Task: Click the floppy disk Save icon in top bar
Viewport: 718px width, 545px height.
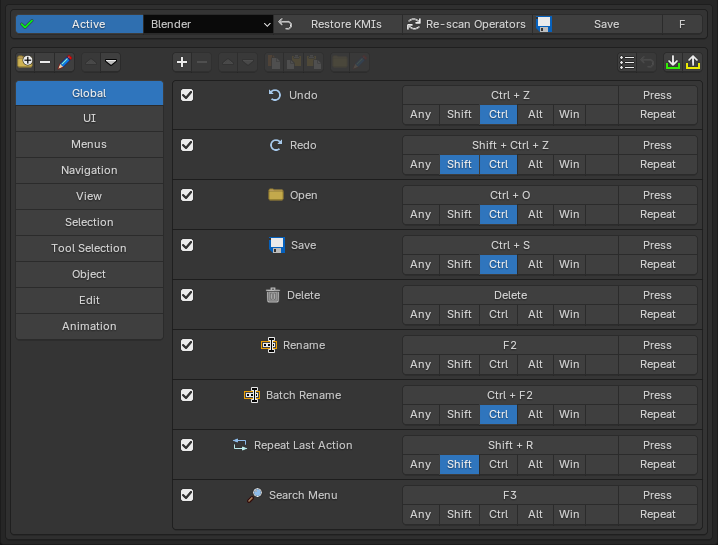Action: point(544,24)
